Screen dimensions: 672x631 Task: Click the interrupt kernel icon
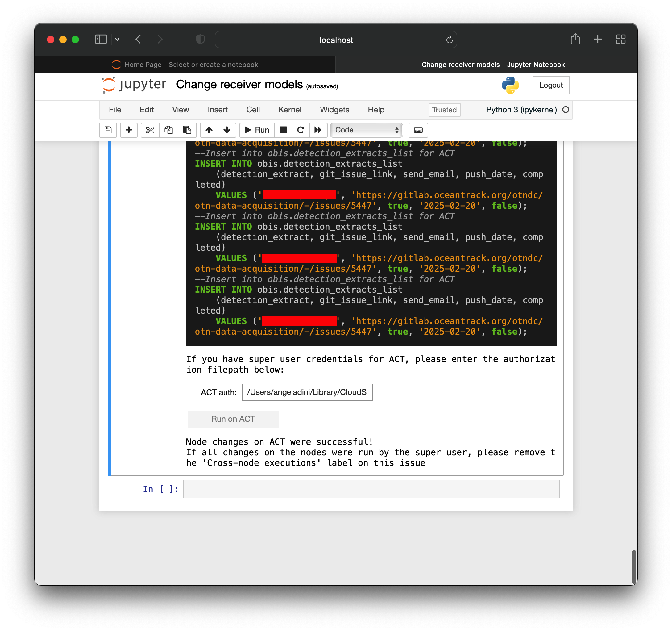[283, 130]
